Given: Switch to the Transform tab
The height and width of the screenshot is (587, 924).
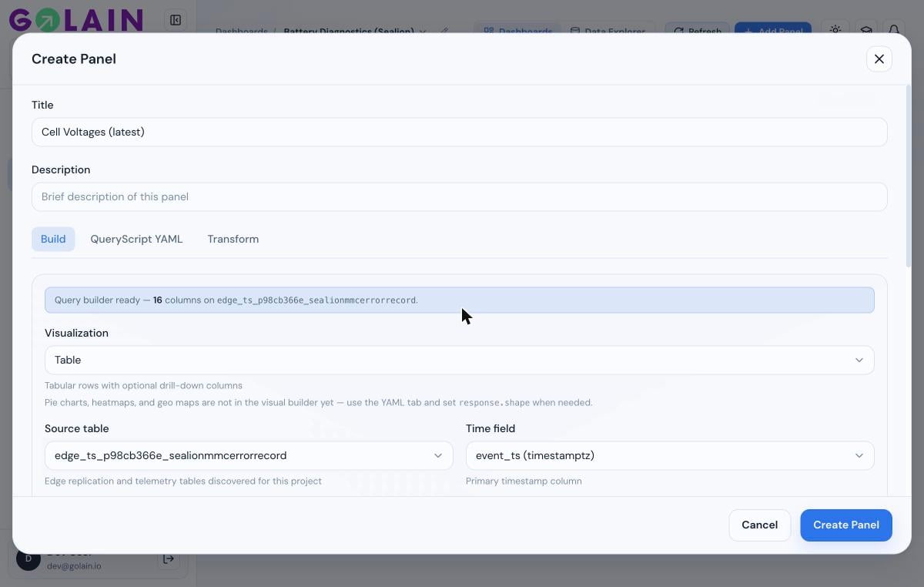Looking at the screenshot, I should (233, 239).
